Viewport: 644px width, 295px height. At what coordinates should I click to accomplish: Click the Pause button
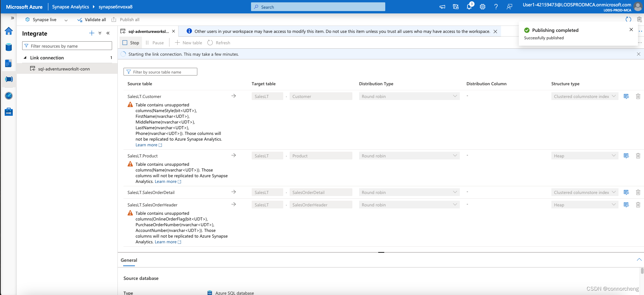[x=155, y=43]
